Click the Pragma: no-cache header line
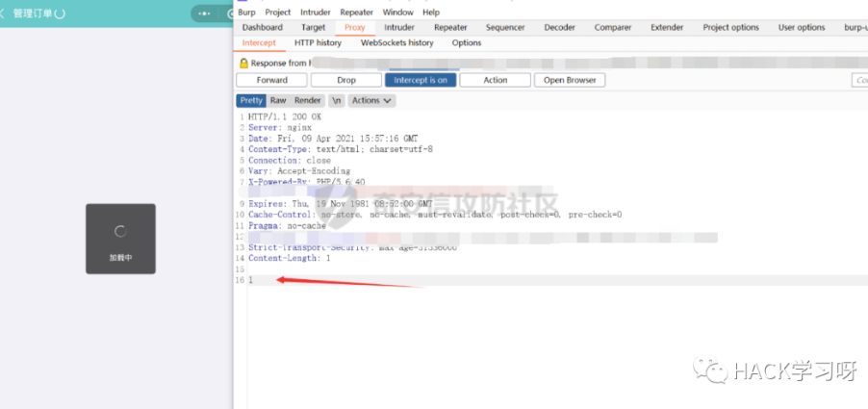This screenshot has width=868, height=409. coord(288,226)
